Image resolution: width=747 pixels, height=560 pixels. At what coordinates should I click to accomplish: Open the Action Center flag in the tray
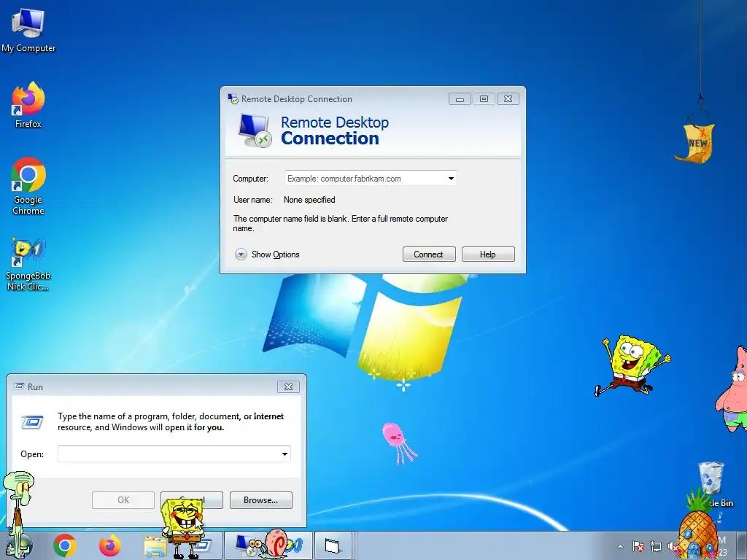tap(638, 547)
